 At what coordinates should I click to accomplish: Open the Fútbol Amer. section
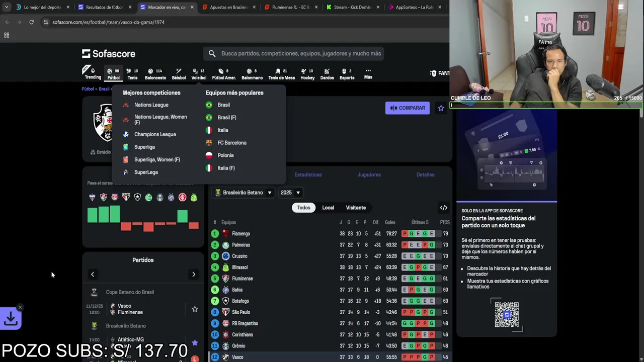click(224, 73)
